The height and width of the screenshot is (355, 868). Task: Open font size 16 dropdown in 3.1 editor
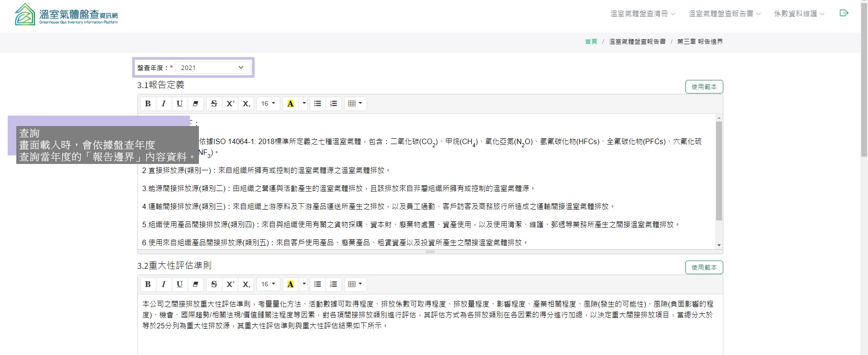268,103
